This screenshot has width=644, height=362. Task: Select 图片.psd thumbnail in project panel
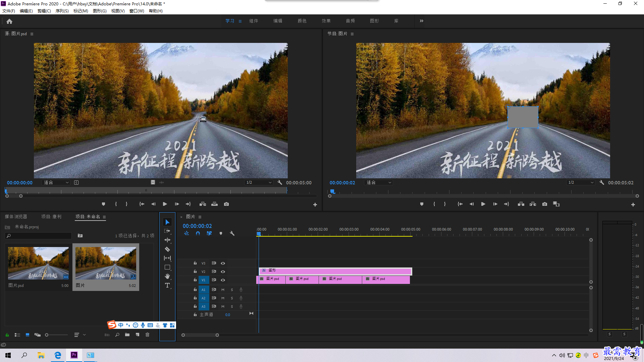coord(38,263)
